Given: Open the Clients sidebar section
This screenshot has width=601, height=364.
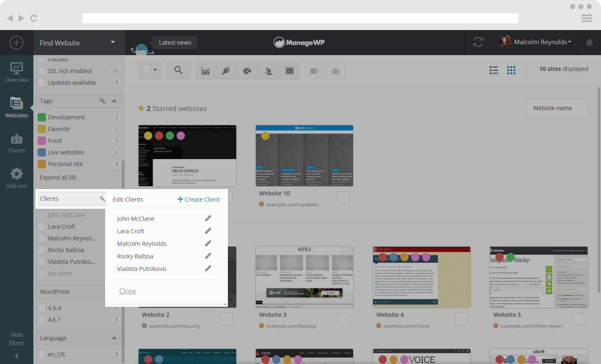Looking at the screenshot, I should point(17,143).
